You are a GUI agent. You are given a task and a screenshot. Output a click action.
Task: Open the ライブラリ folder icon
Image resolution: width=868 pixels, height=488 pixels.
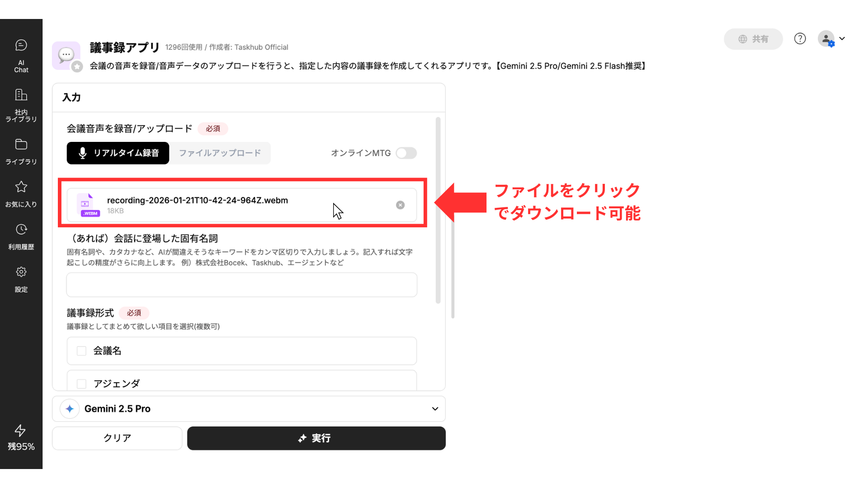pos(21,145)
